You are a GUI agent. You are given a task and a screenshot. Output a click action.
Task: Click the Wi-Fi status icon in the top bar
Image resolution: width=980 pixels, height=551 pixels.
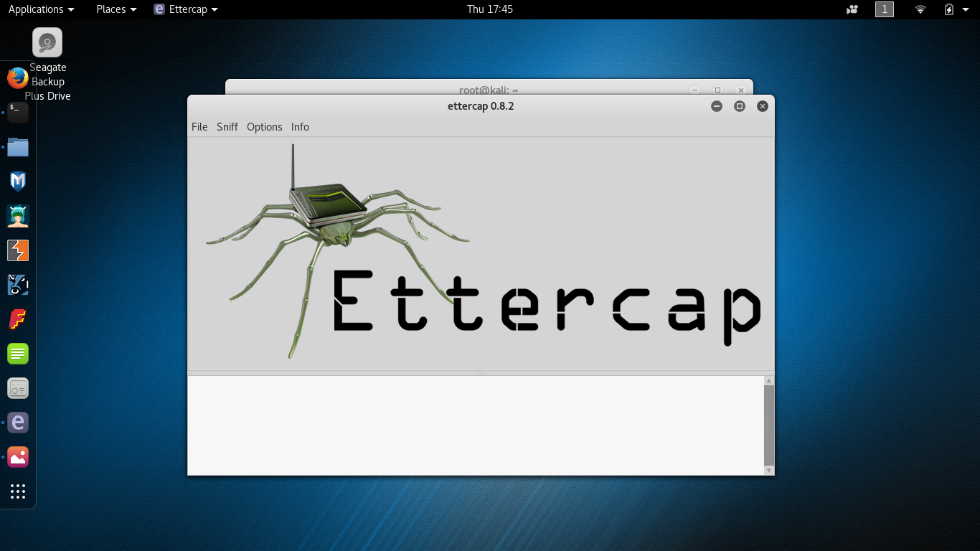[920, 9]
